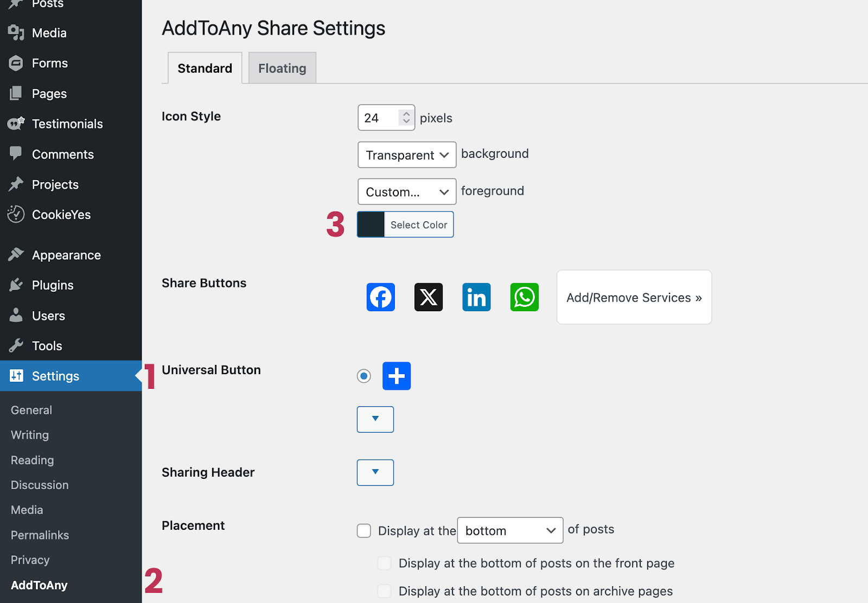Open CookieYes from the cookie icon
The width and height of the screenshot is (868, 603).
point(16,214)
